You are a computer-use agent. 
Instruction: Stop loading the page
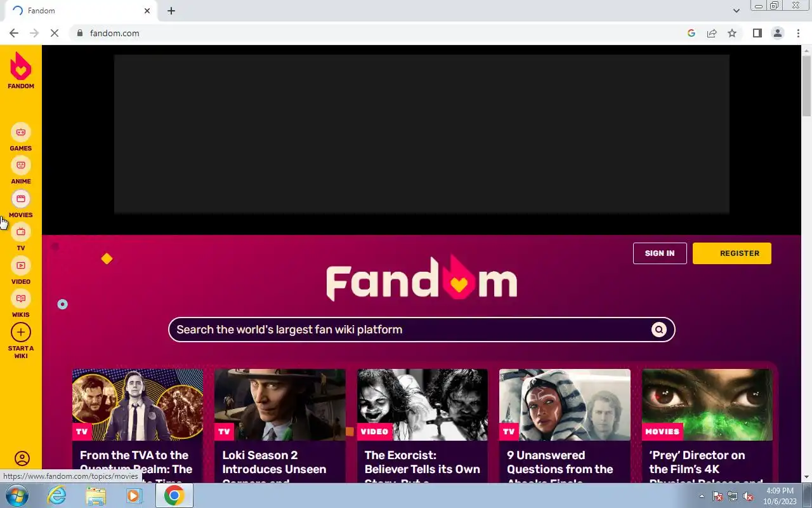pos(55,33)
